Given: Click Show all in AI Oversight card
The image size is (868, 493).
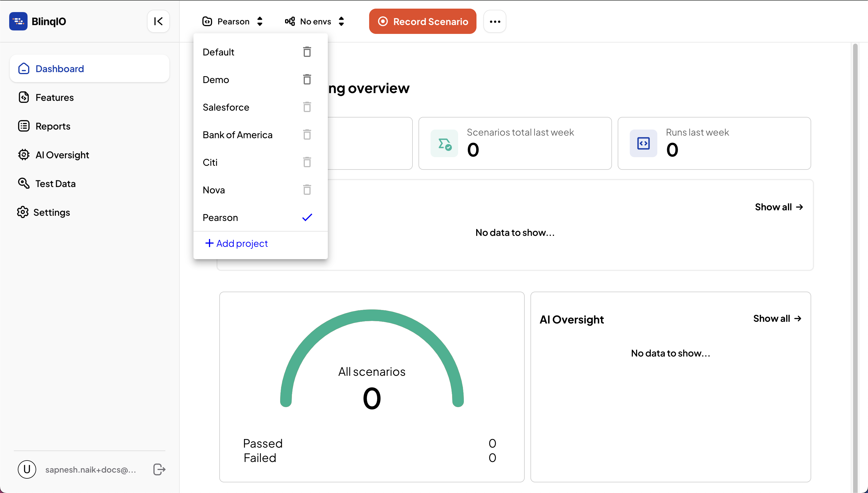Looking at the screenshot, I should click(777, 318).
